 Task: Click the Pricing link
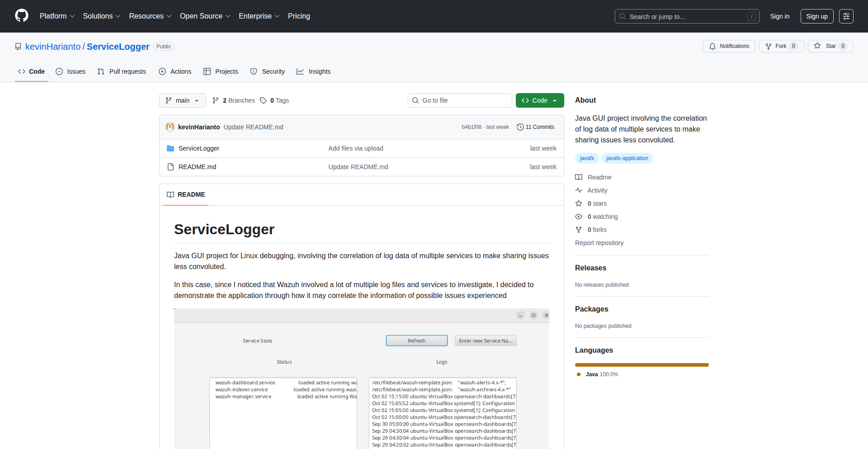click(x=299, y=16)
